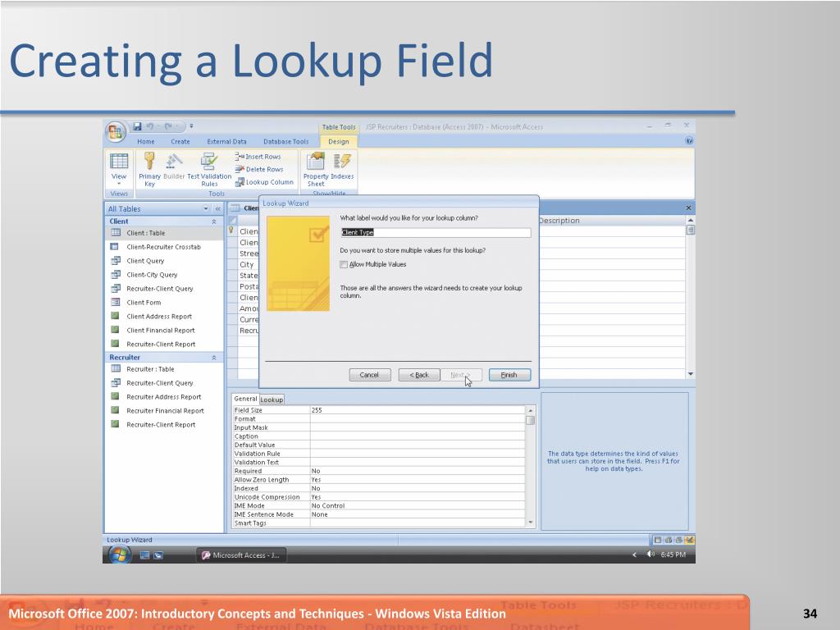Open the Builder tool

pos(174,167)
